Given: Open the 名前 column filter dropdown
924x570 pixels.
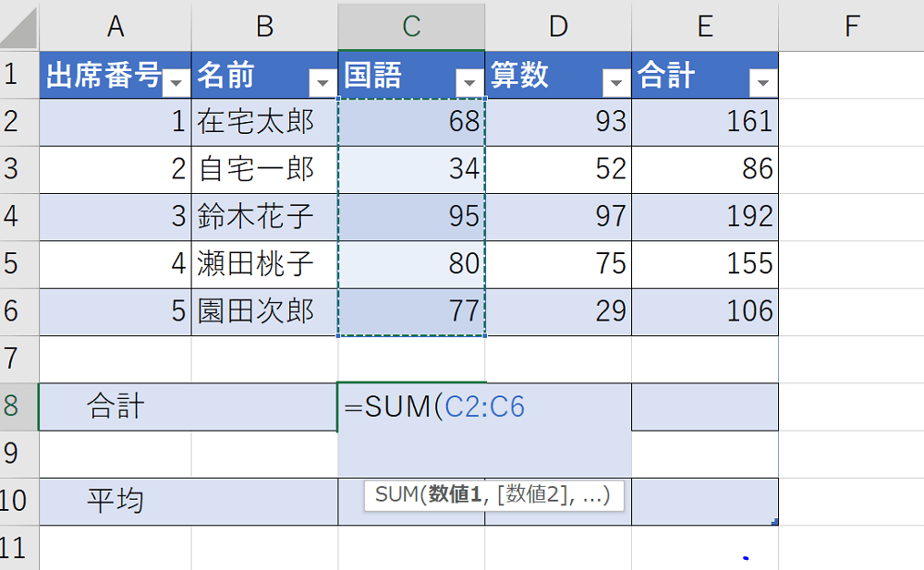Looking at the screenshot, I should point(322,83).
